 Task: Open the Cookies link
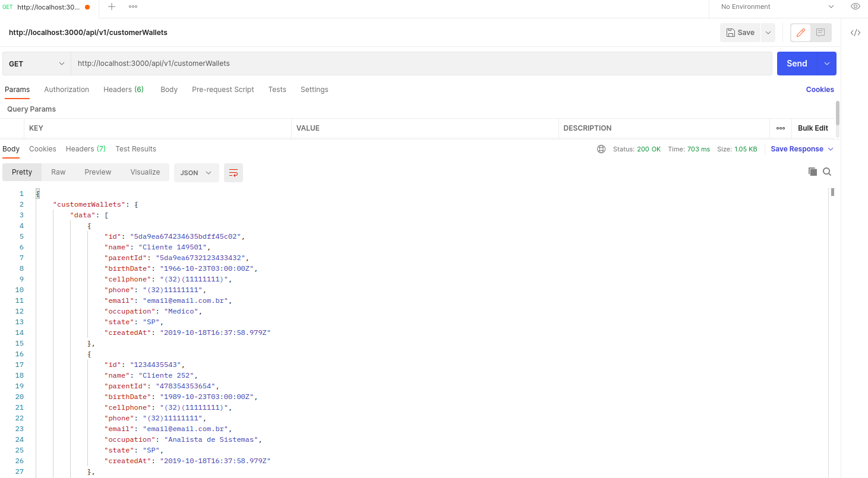tap(820, 90)
